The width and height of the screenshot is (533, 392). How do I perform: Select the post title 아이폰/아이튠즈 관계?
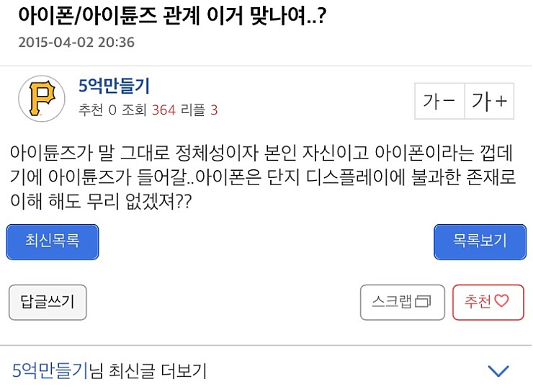coord(171,15)
